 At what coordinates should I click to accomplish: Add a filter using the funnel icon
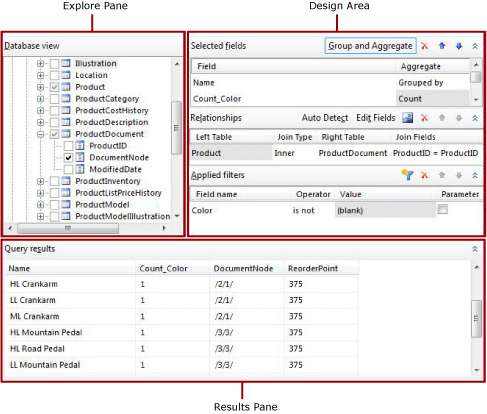[x=407, y=175]
